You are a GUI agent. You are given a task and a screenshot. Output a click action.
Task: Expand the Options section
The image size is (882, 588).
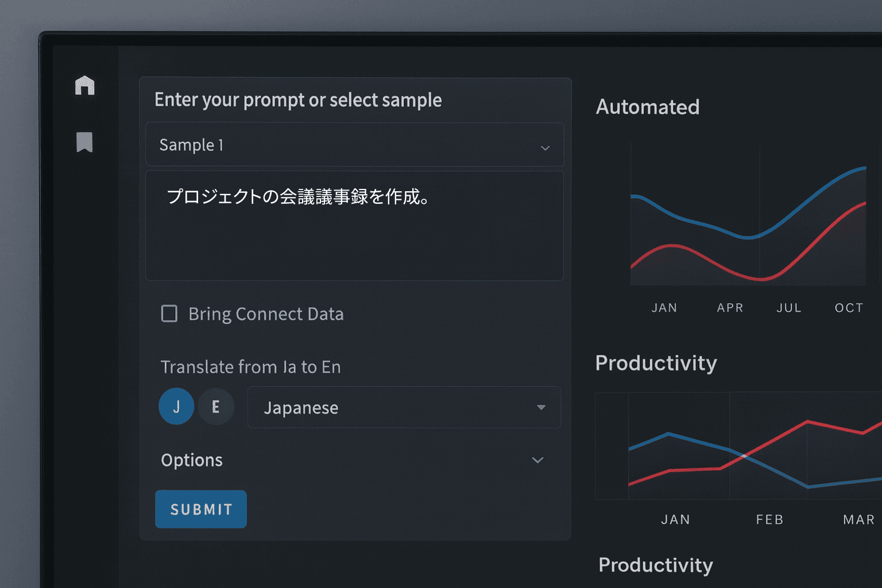[350, 459]
